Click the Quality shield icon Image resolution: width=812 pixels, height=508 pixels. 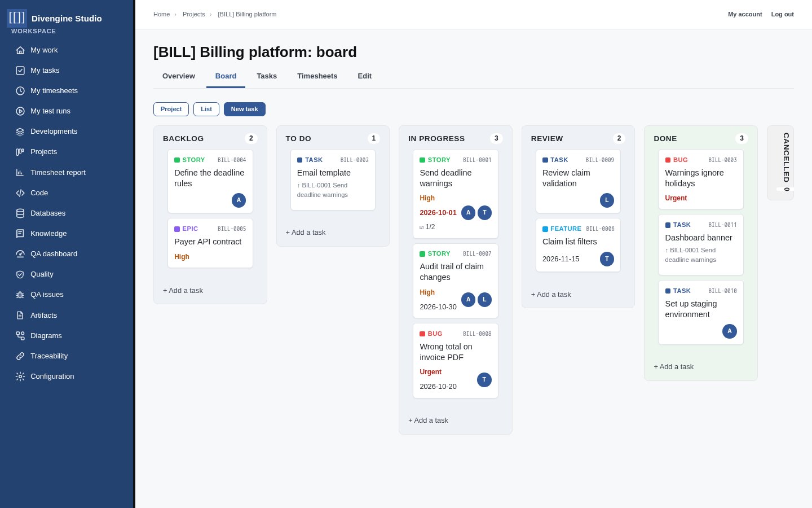(x=20, y=274)
